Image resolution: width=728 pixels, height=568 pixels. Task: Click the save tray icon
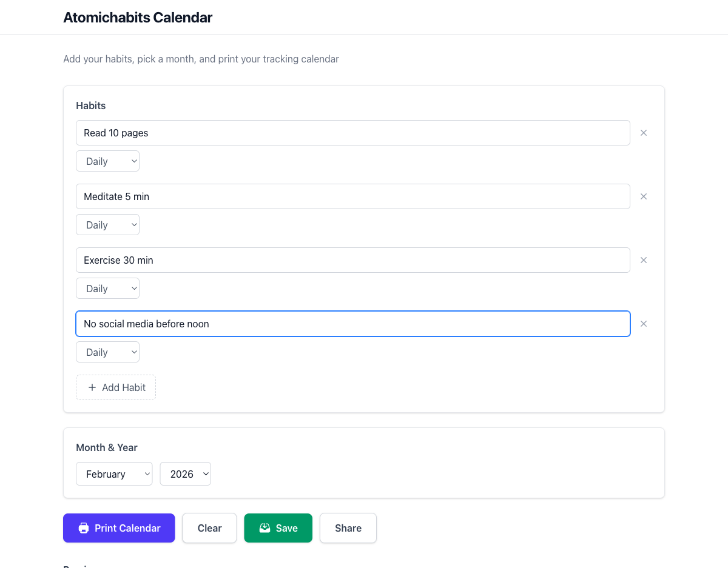(265, 528)
